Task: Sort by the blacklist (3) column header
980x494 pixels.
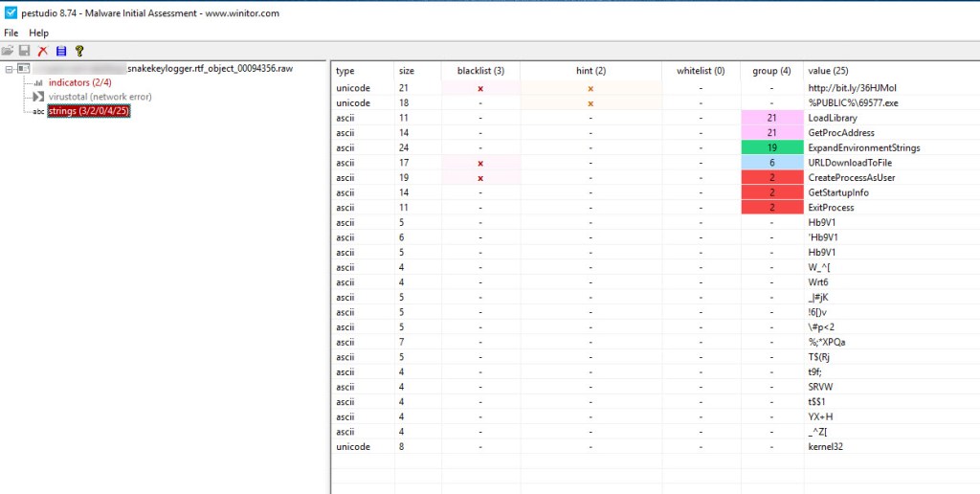Action: click(x=480, y=71)
